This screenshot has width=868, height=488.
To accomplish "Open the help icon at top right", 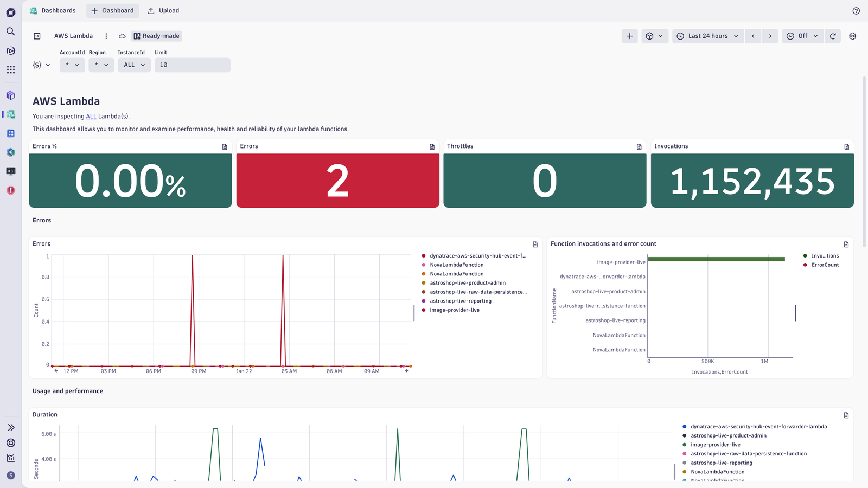I will click(856, 11).
